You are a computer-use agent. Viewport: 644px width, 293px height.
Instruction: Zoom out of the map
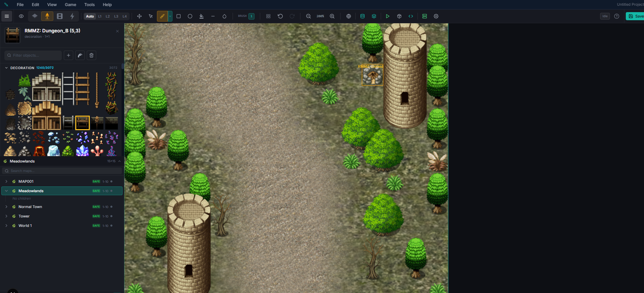pyautogui.click(x=308, y=16)
